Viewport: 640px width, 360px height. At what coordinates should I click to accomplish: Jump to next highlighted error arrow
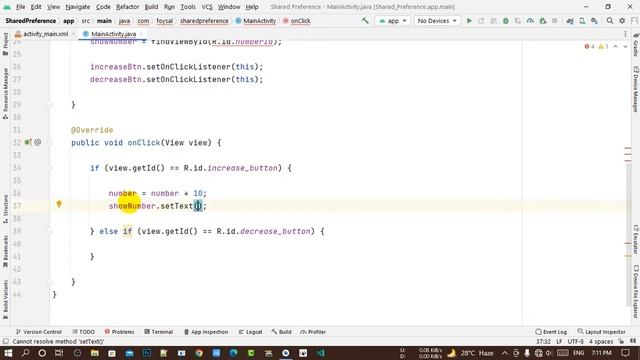625,47
